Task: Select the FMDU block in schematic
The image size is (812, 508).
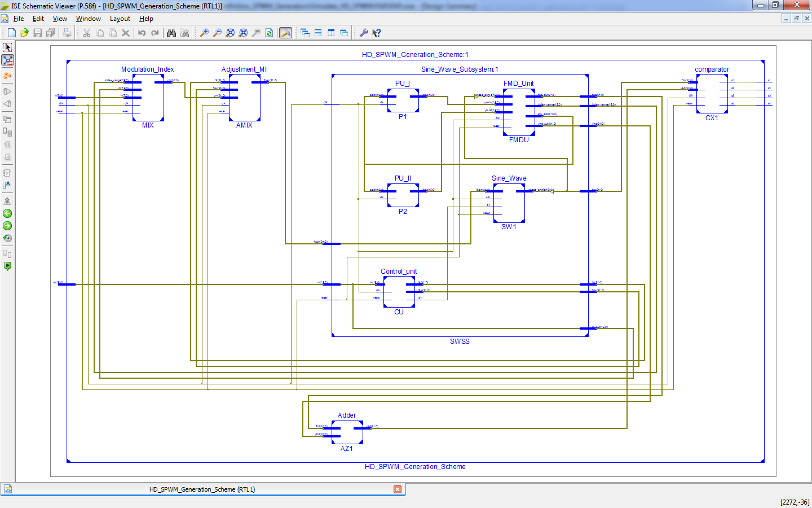Action: pyautogui.click(x=519, y=112)
